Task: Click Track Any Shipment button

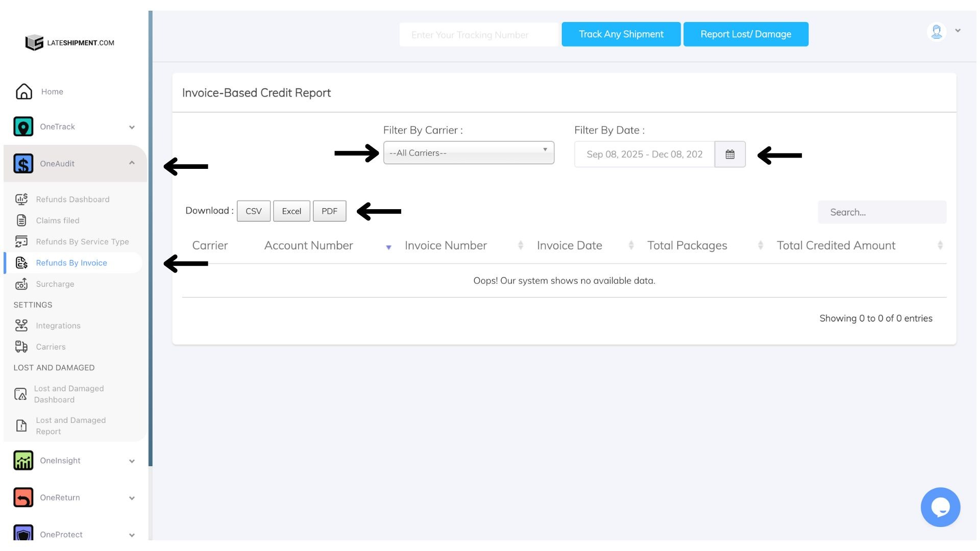Action: coord(621,34)
